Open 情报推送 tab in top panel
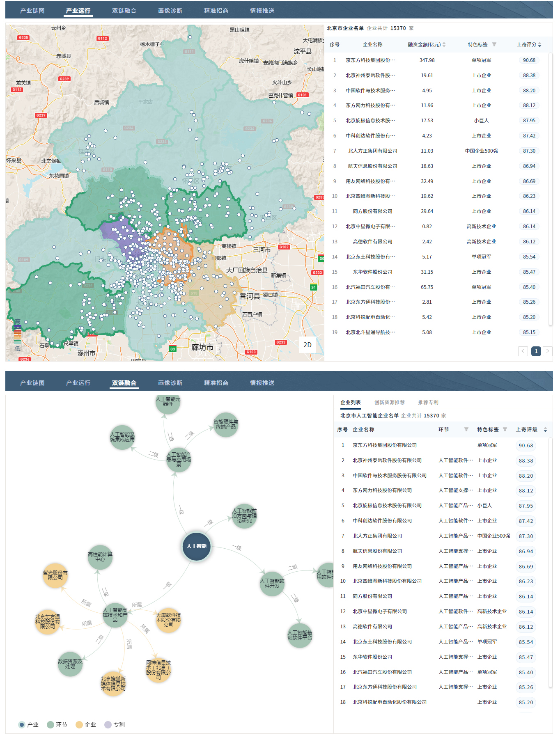Viewport: 560px width, 742px height. click(262, 11)
